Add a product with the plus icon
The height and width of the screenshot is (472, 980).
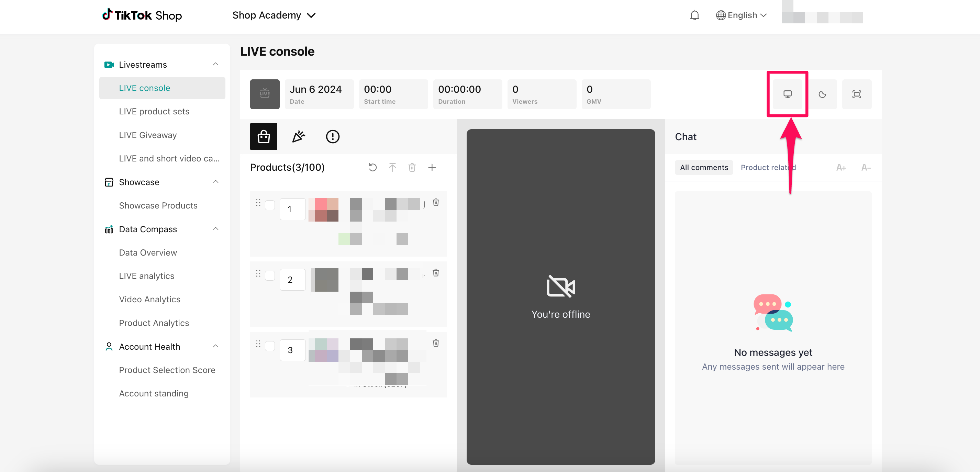click(432, 167)
